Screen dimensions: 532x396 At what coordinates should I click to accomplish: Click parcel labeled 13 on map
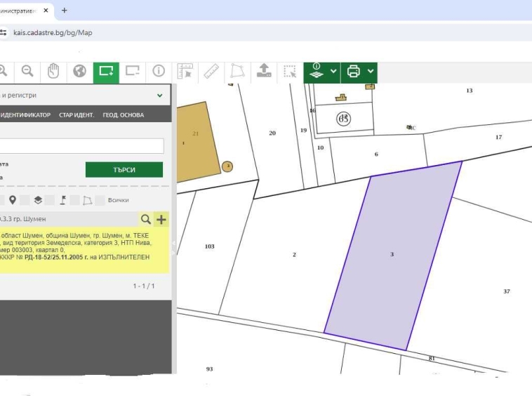(470, 91)
